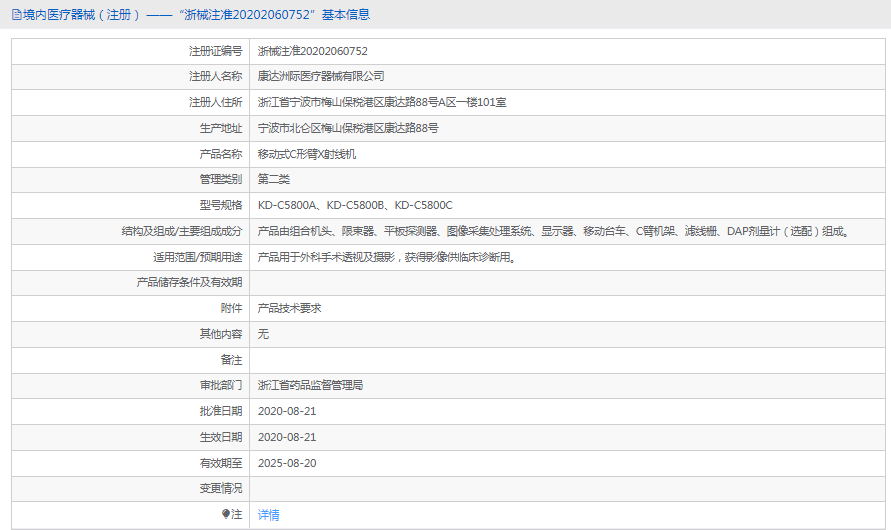Select production address 宁波市北仑区梅山保税港区康达路88号

pos(348,128)
